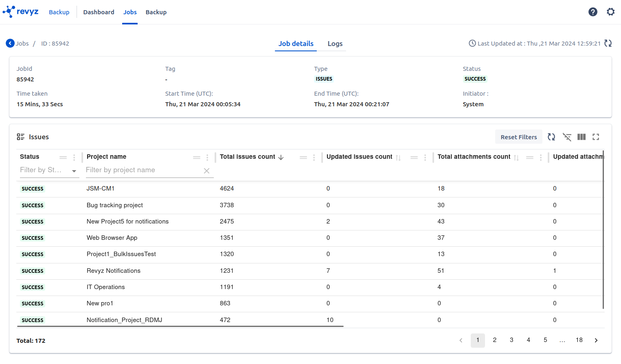621x364 pixels.
Task: Sort by Total Issues count arrow
Action: tap(281, 158)
